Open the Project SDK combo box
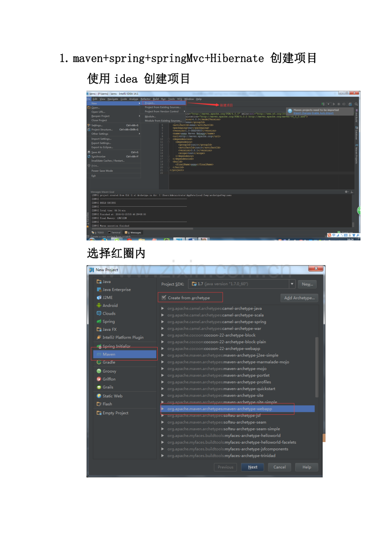392x555 pixels. [242, 284]
